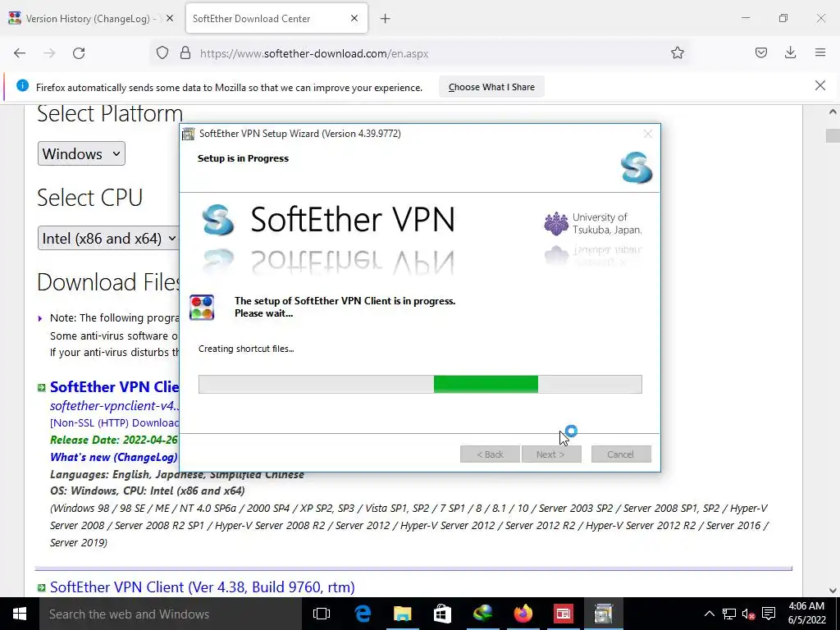Screen dimensions: 840x630
Task: Restore down the Firefox window
Action: 783,18
